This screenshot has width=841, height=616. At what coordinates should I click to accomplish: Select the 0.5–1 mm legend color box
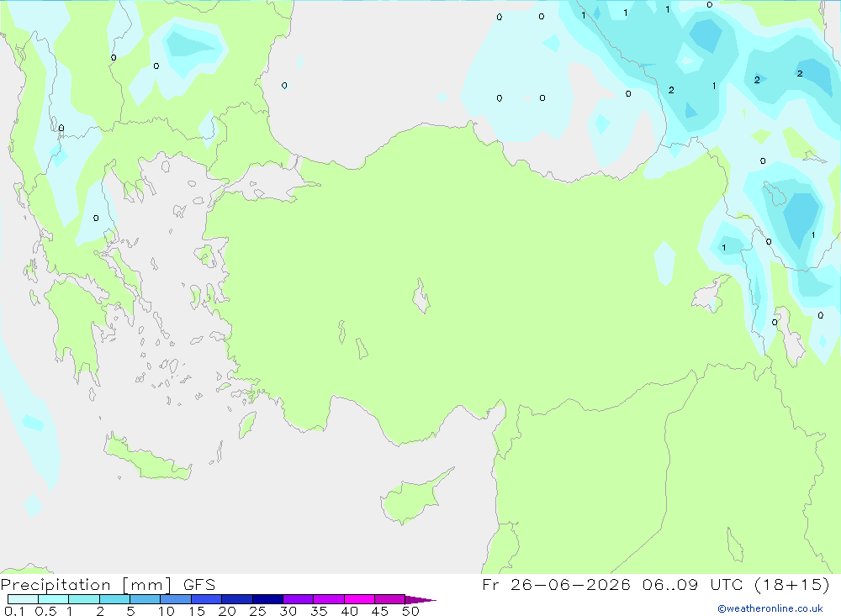click(54, 599)
